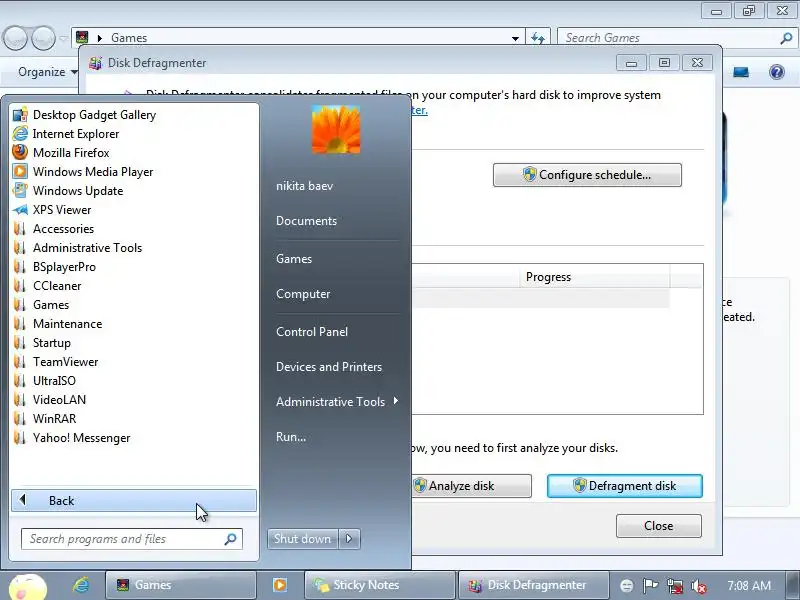This screenshot has height=600, width=800.
Task: Click the Yahoo! Messenger folder icon
Action: pos(20,438)
